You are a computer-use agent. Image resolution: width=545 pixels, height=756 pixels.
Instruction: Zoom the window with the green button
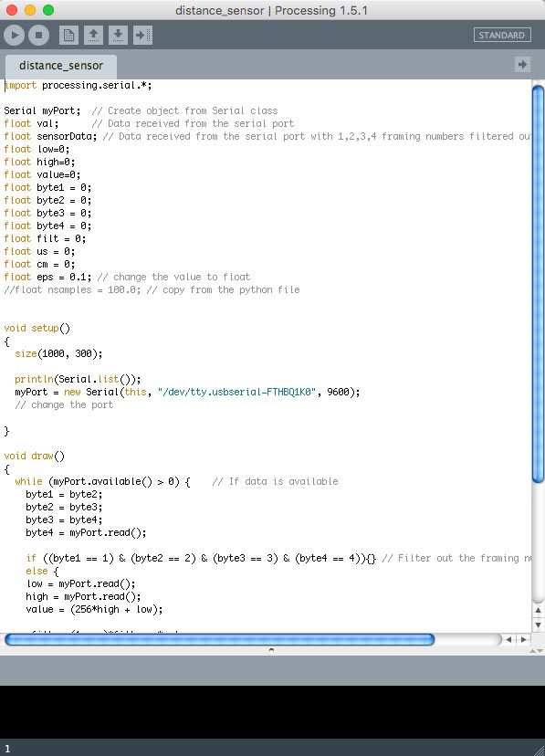(x=48, y=10)
